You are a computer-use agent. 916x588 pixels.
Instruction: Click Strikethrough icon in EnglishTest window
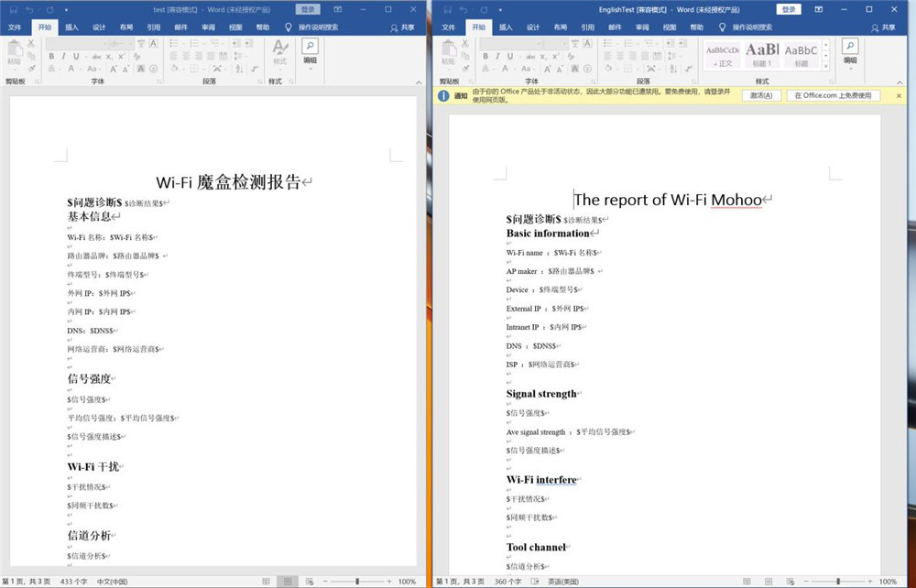click(529, 57)
